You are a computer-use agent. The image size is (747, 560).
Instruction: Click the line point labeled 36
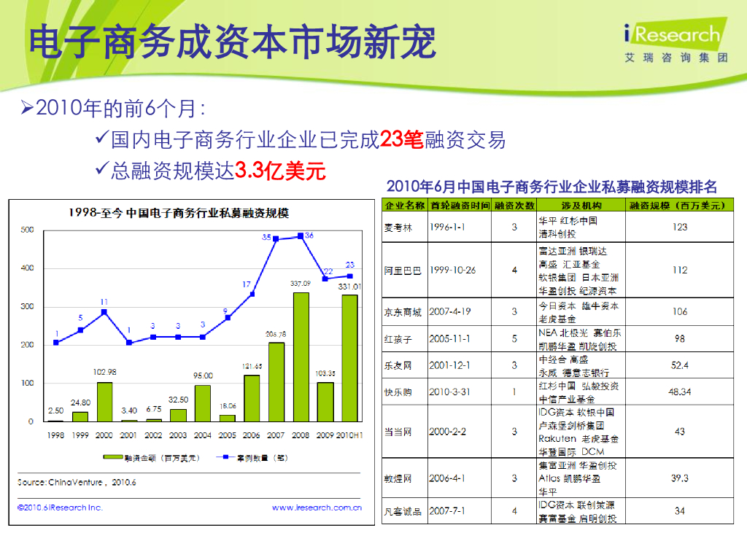click(301, 236)
